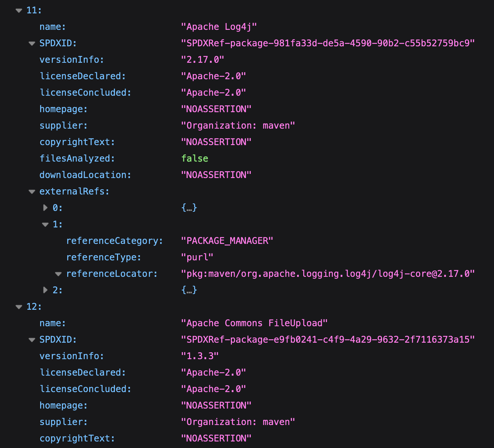Select the "Apache Log4j" name value
This screenshot has height=448, width=494.
click(219, 27)
